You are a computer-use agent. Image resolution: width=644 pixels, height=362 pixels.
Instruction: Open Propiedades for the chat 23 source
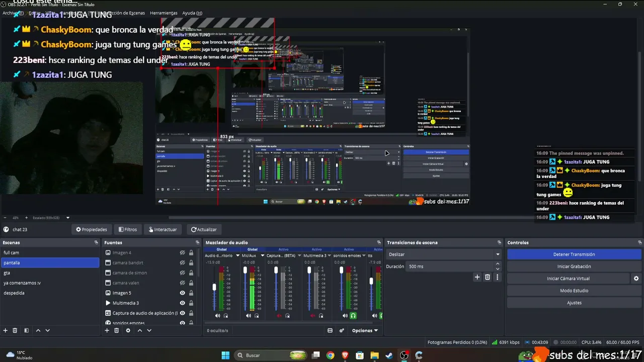(x=92, y=229)
